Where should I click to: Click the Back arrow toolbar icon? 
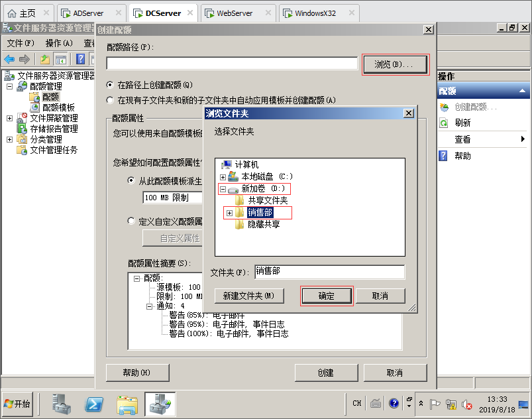click(x=9, y=60)
